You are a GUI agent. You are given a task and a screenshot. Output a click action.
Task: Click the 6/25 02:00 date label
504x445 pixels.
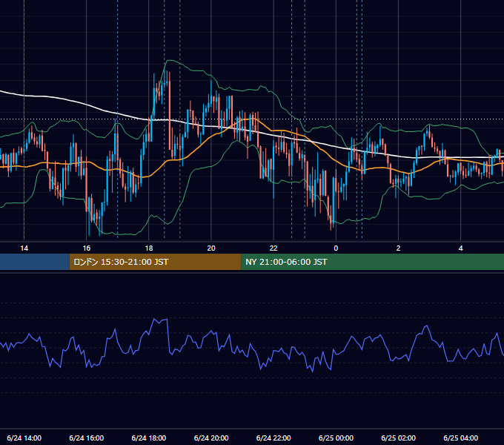click(398, 438)
